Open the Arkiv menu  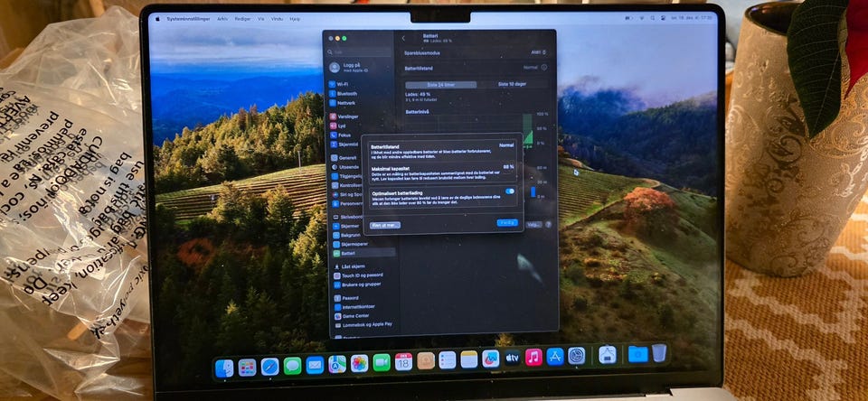(222, 19)
